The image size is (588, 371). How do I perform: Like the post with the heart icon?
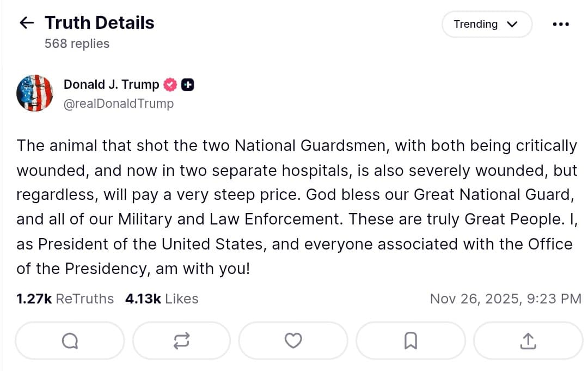[293, 340]
